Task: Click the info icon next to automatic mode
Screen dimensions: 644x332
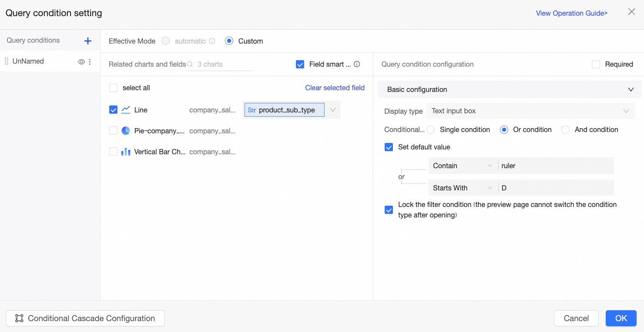Action: pos(212,41)
